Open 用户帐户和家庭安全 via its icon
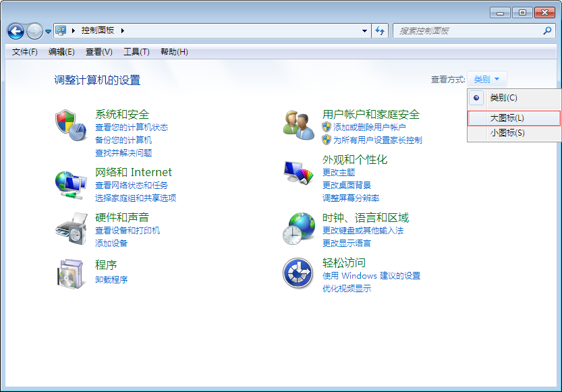 point(298,125)
